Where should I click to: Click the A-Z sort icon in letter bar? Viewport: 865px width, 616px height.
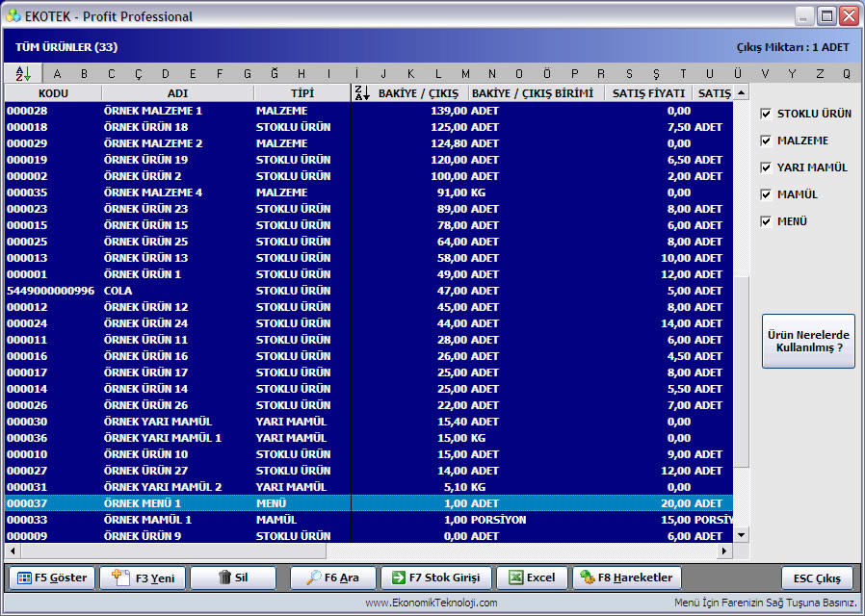24,73
